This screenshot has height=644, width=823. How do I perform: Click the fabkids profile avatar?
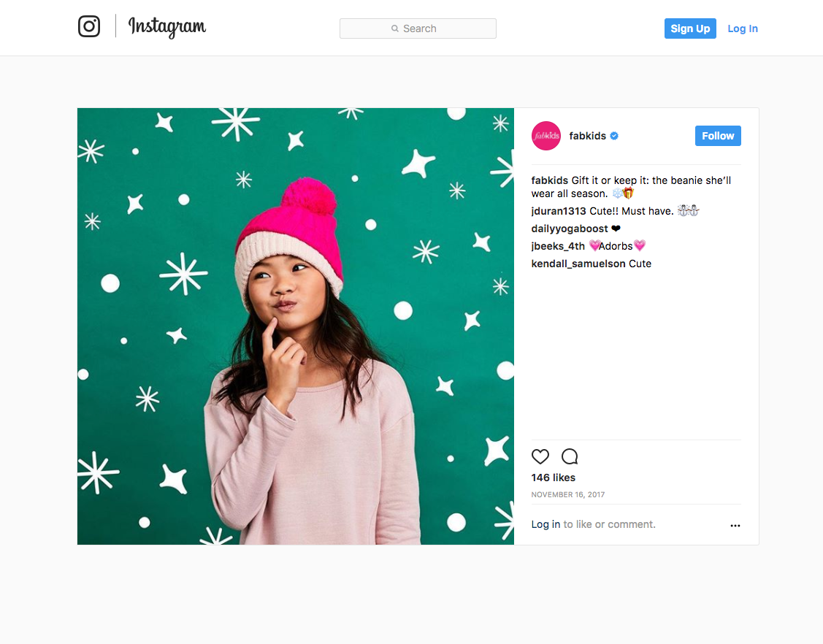(x=546, y=136)
